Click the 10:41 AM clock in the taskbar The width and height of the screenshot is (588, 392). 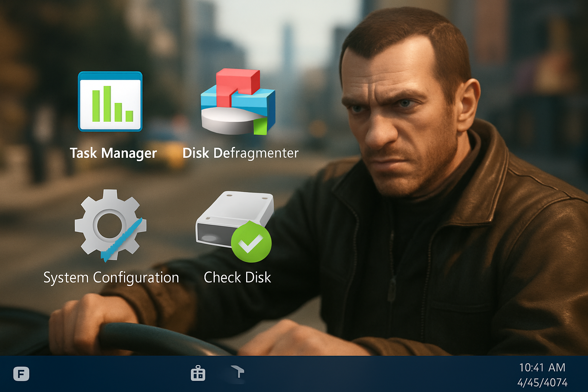coord(542,367)
